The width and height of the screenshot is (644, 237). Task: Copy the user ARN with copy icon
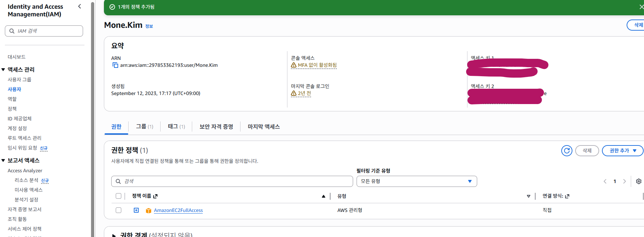tap(115, 65)
